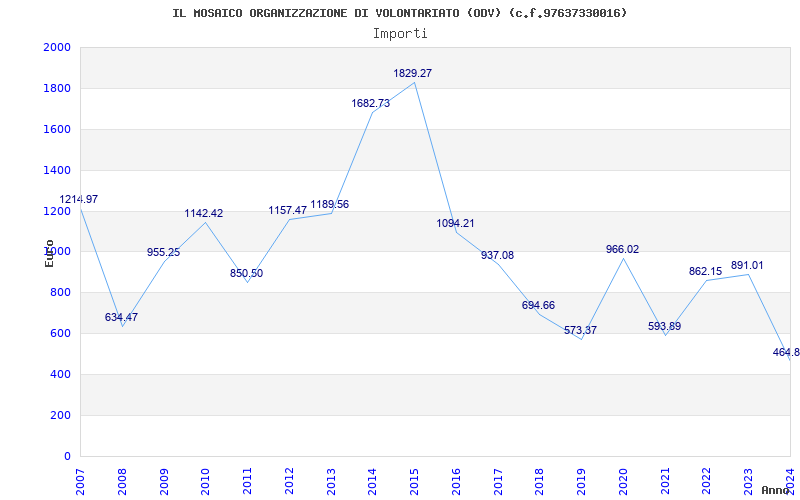
Task: Click the 966.02 data label
Action: (622, 249)
